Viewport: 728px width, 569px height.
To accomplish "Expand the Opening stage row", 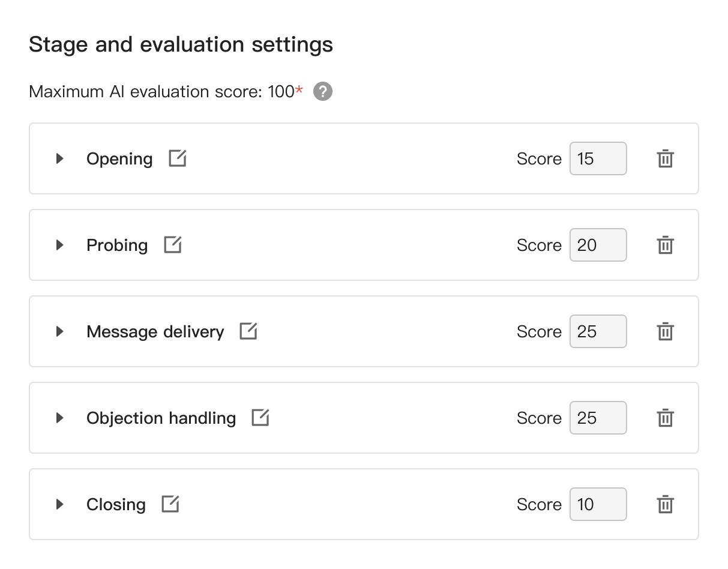I will (59, 158).
